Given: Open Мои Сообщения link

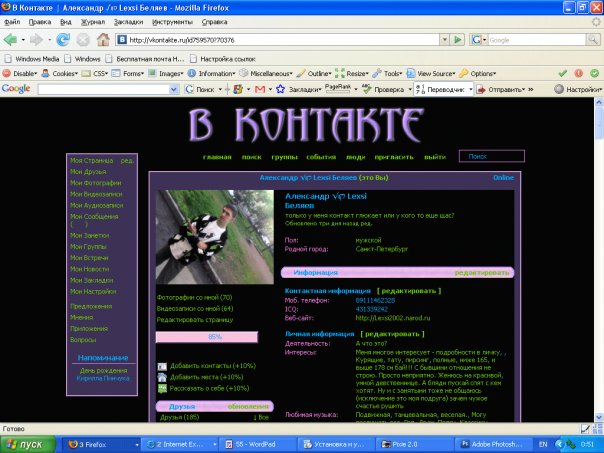Looking at the screenshot, I should [x=94, y=217].
